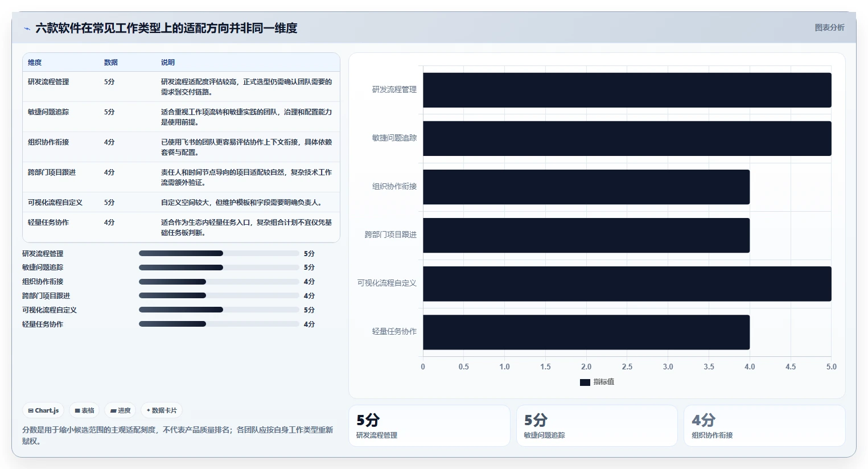Click the description starting 自定义空间较大
The image size is (868, 469).
[243, 203]
